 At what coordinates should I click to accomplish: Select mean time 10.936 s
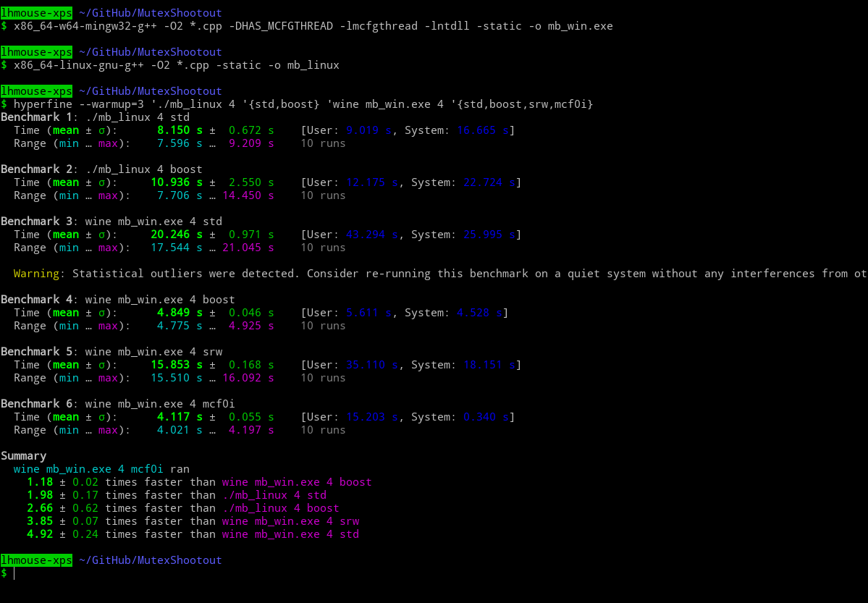pyautogui.click(x=177, y=182)
